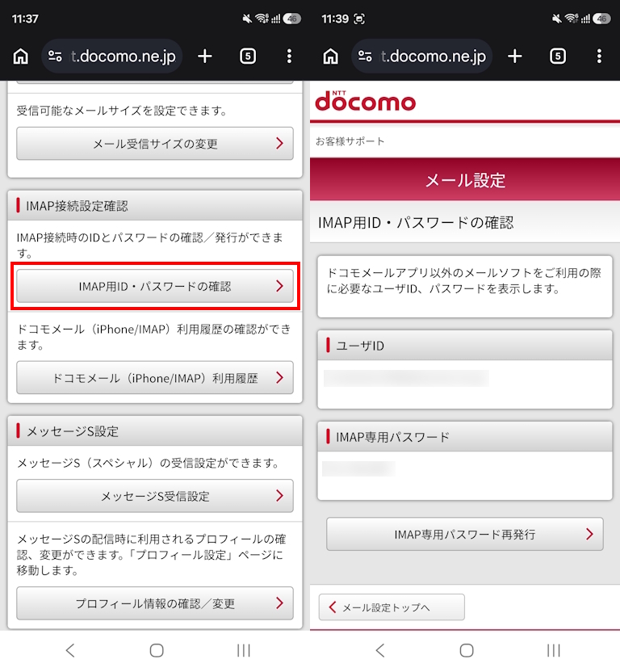This screenshot has height=672, width=620.
Task: Tap the home icon in left browser
Action: point(21,57)
